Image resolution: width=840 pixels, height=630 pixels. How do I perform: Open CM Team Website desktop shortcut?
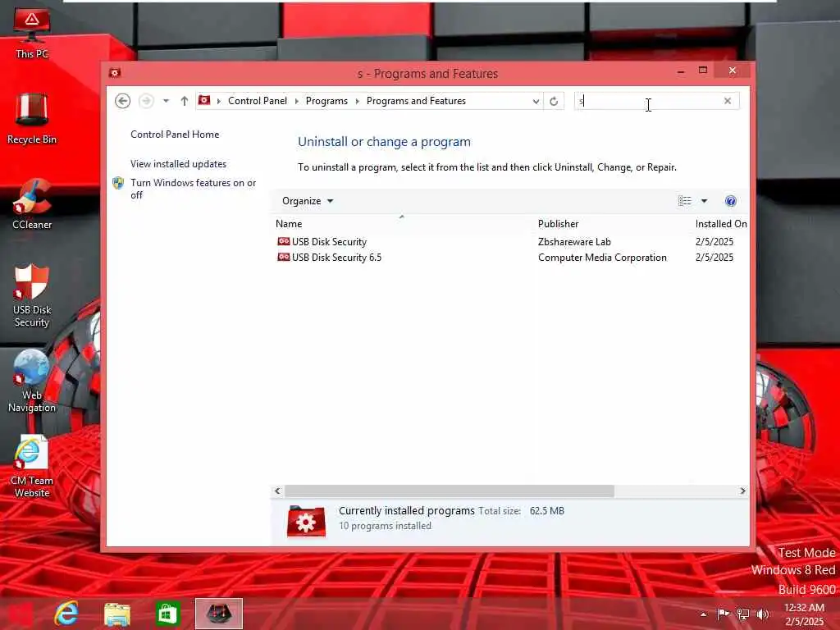coord(32,466)
